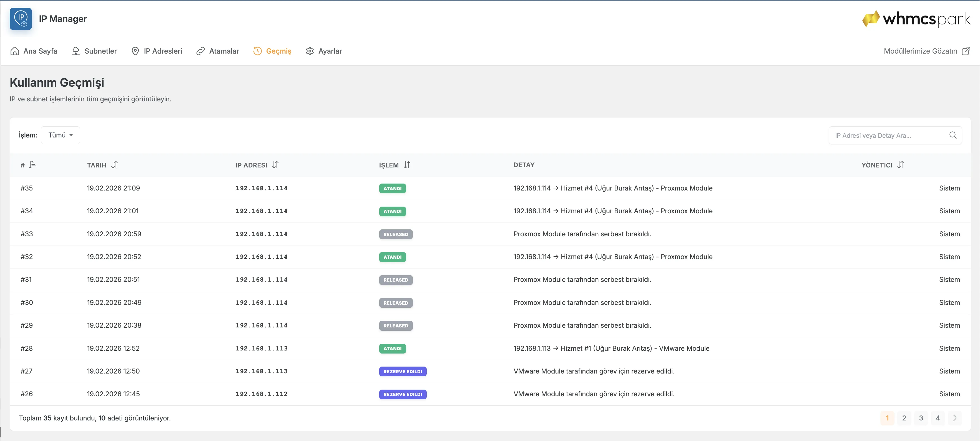Switch to IP Adresleri tab
Image resolution: width=980 pixels, height=441 pixels.
[x=156, y=51]
